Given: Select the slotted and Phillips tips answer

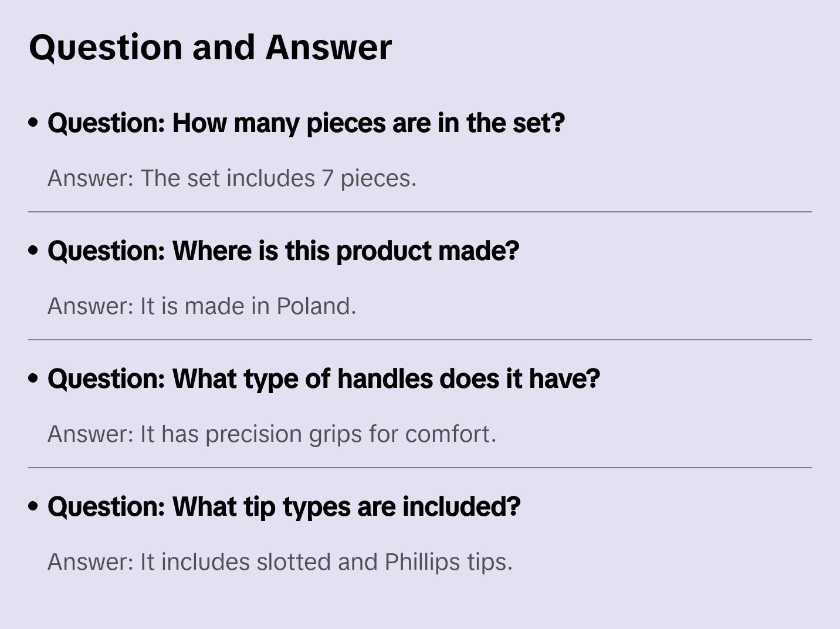Looking at the screenshot, I should coord(280,562).
